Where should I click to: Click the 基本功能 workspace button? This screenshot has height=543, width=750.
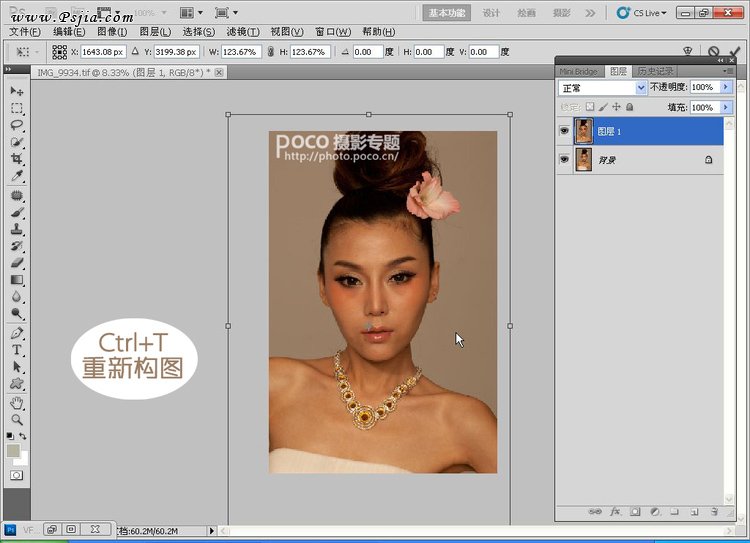448,14
